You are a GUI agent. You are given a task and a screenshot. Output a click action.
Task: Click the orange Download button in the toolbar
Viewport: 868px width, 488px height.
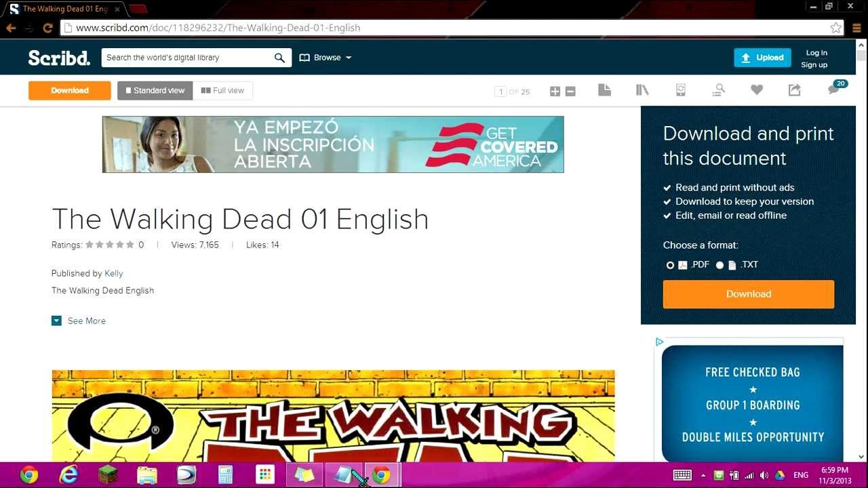70,91
